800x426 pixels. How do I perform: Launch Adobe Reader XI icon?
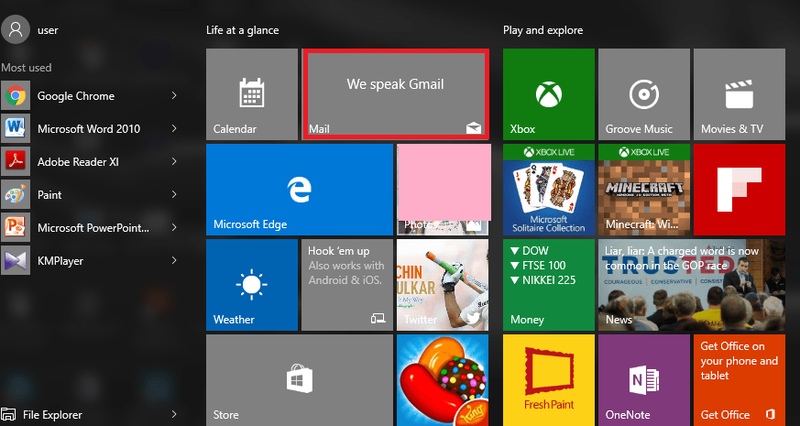(x=15, y=162)
